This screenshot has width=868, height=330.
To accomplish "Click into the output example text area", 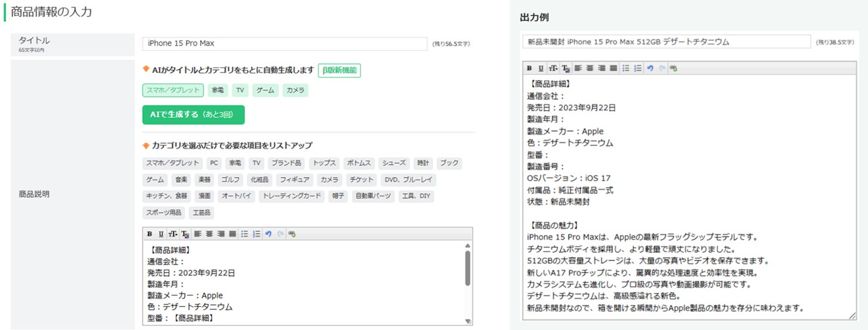I will click(689, 197).
